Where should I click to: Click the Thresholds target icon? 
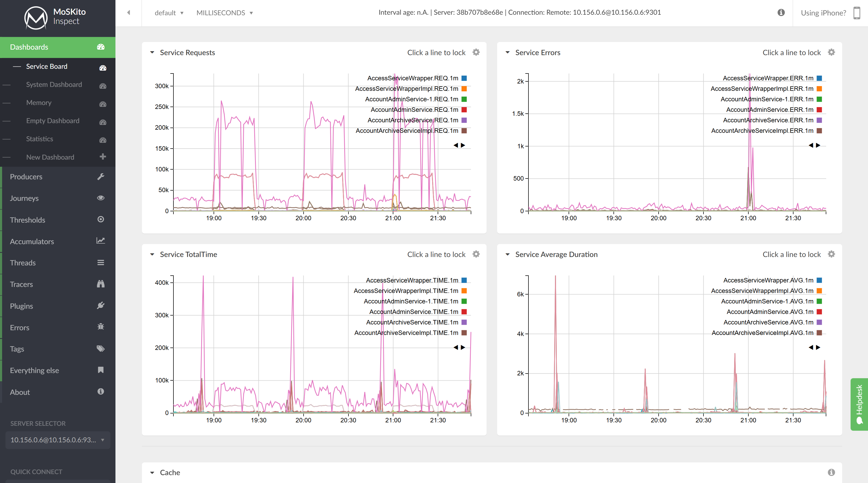point(101,219)
